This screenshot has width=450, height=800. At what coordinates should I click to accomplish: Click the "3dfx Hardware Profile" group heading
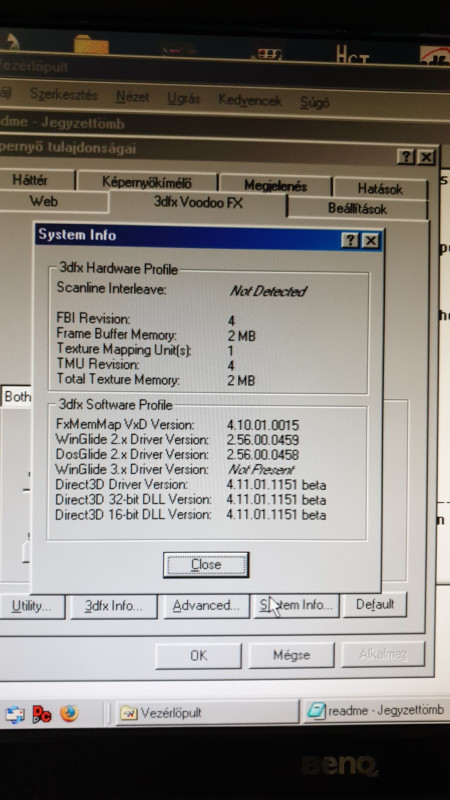click(118, 268)
